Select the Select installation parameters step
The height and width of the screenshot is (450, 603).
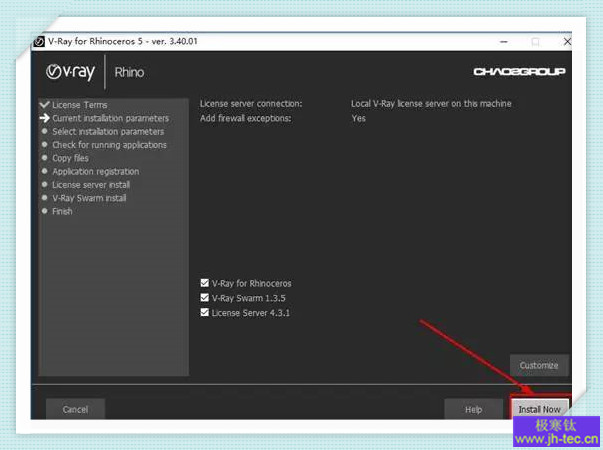(108, 132)
